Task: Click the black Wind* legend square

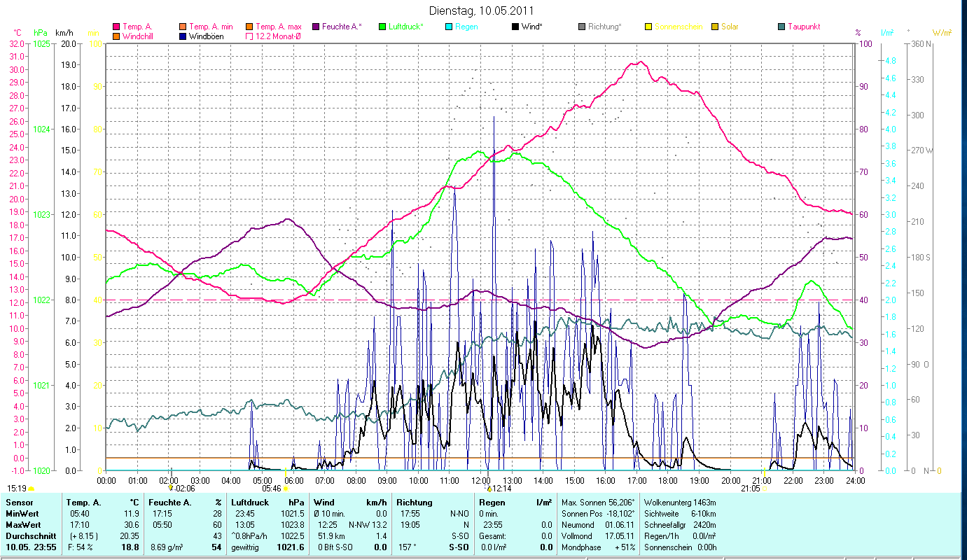Action: (515, 27)
